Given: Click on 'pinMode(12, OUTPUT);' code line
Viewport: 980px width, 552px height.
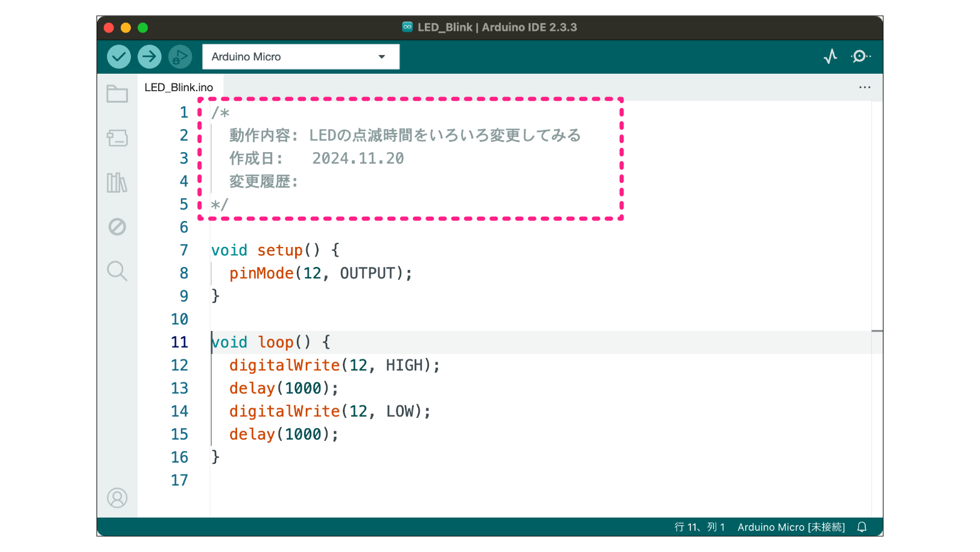Looking at the screenshot, I should click(320, 274).
